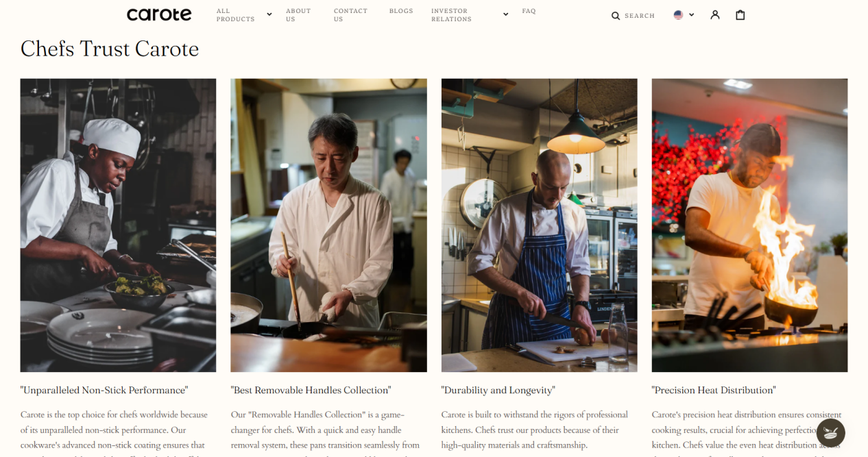This screenshot has width=868, height=457.
Task: Open the shopping bag cart icon
Action: [740, 14]
